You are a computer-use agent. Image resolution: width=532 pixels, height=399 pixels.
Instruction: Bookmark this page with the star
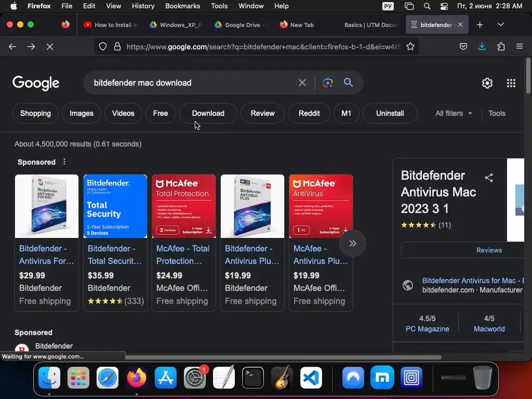click(410, 46)
